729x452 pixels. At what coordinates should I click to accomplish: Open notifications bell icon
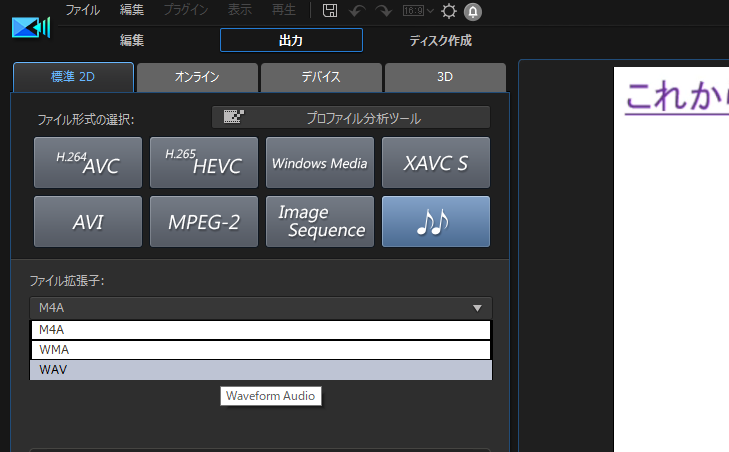pyautogui.click(x=472, y=12)
